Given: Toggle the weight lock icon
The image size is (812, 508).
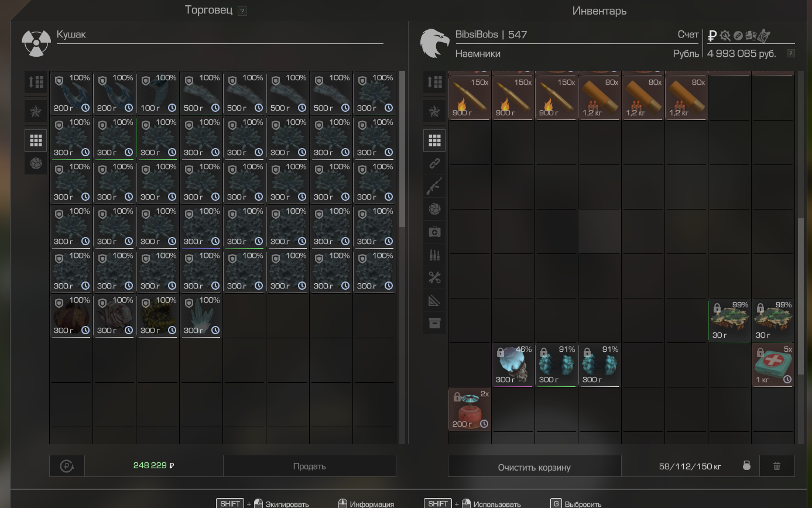Looking at the screenshot, I should [x=746, y=466].
